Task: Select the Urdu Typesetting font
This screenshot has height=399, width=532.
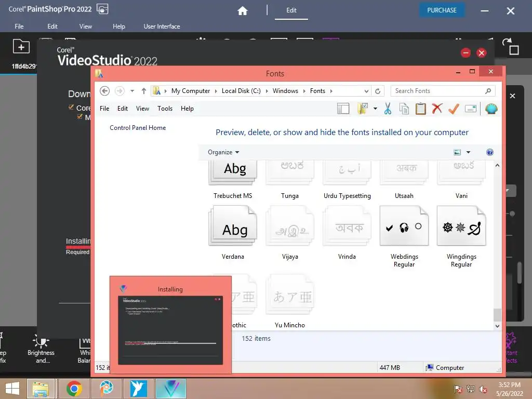Action: point(347,180)
